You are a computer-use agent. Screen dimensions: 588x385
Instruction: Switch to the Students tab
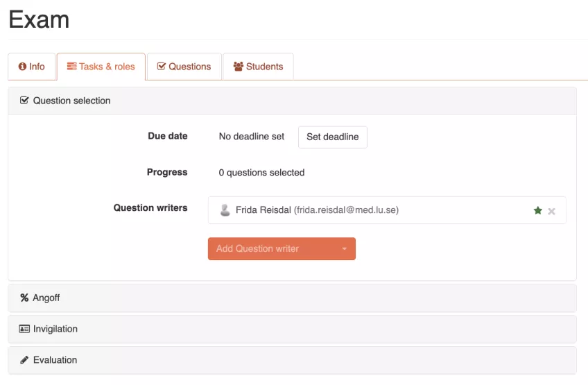click(x=258, y=67)
